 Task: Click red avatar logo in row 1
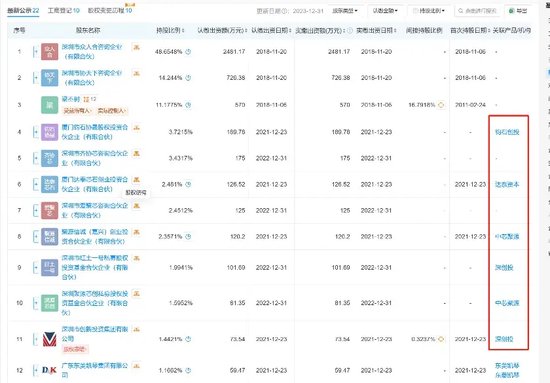pyautogui.click(x=49, y=52)
